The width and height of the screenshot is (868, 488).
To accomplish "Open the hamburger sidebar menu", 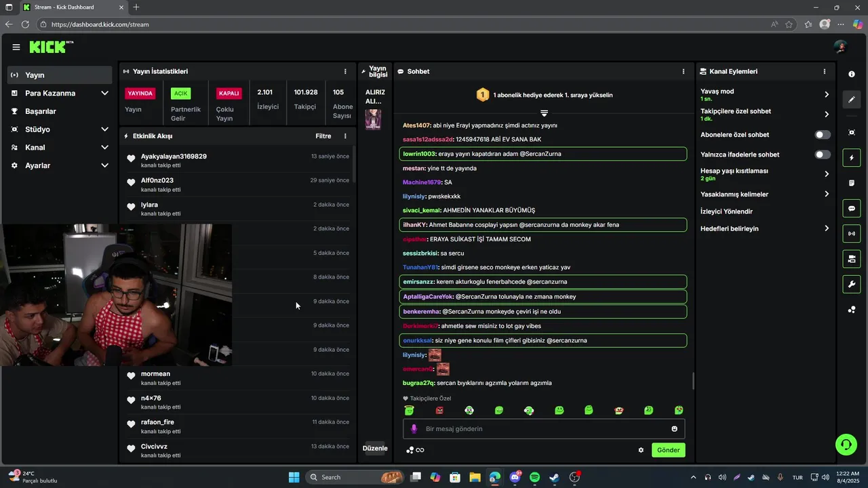I will (x=16, y=47).
